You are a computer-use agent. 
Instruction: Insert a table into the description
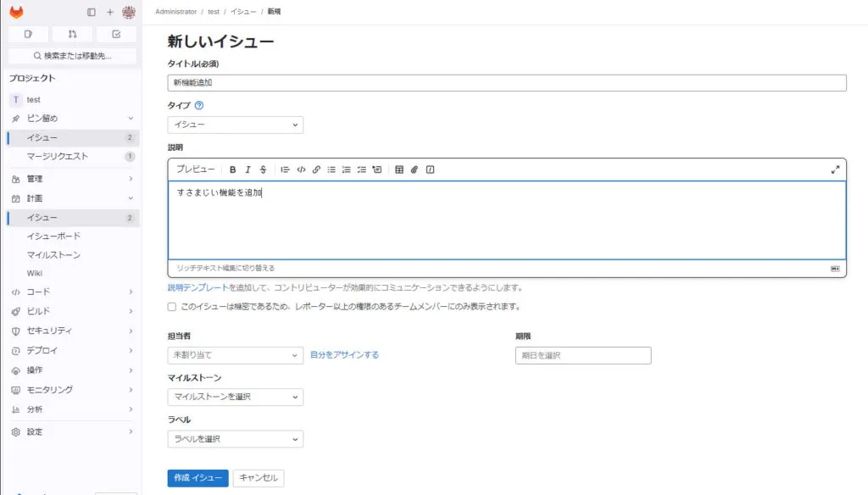coord(399,170)
